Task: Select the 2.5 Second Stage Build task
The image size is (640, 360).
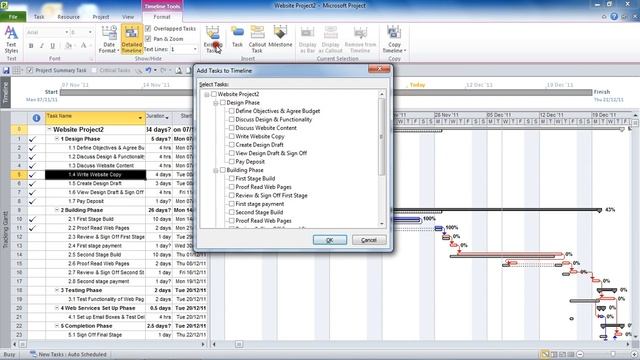Action: pyautogui.click(x=95, y=255)
